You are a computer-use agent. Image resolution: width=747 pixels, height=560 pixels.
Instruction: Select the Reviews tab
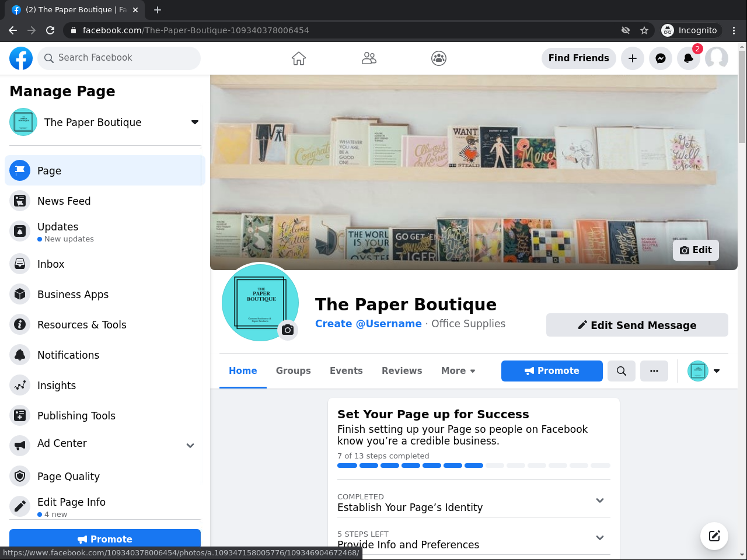[x=402, y=371]
